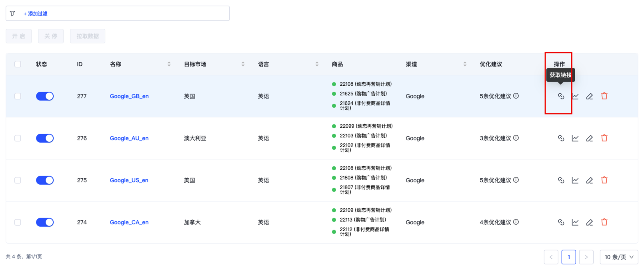Go to page 1 in pagination
Screen dimensions: 644x268
(568, 257)
